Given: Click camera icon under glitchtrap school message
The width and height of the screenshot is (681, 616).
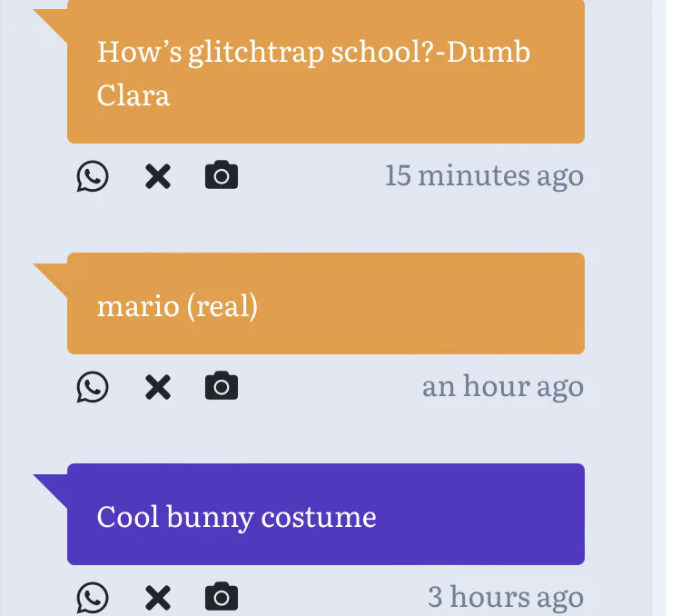Looking at the screenshot, I should click(222, 175).
